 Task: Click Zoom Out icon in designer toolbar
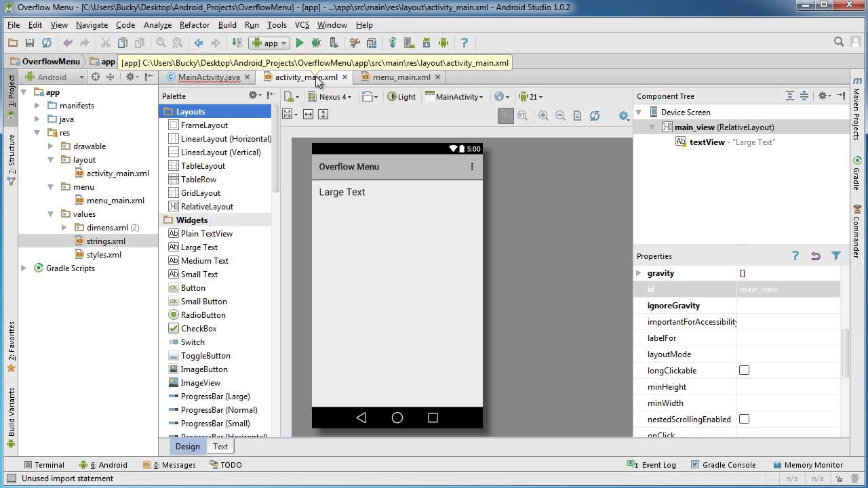coord(560,116)
